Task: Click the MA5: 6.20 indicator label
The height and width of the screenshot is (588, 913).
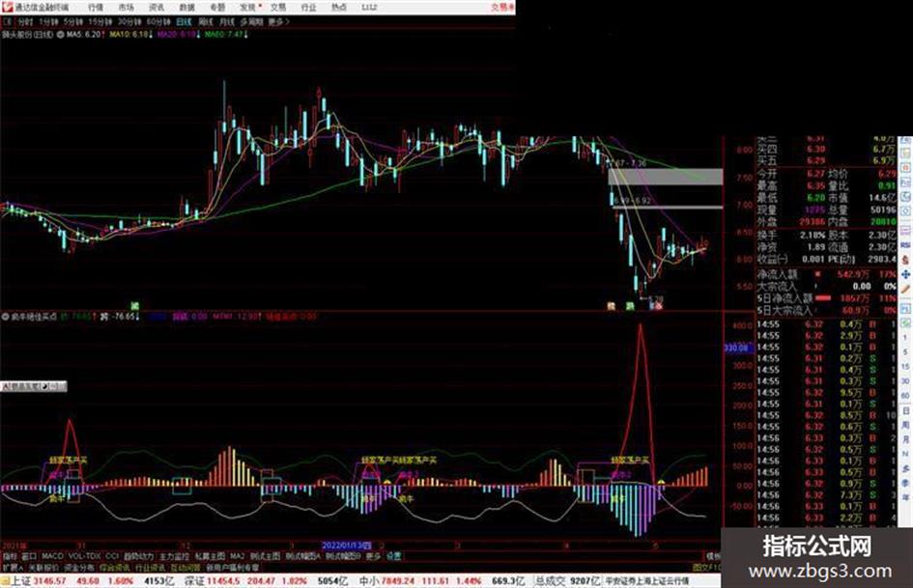Action: tap(84, 35)
